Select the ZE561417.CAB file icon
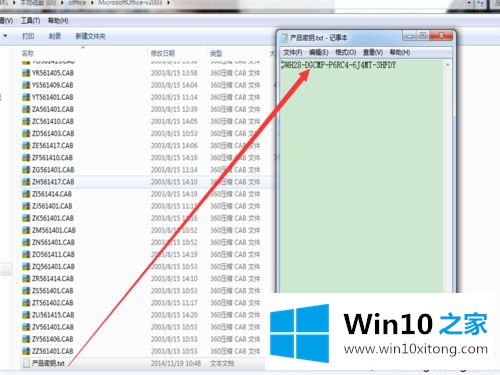The image size is (500, 375). (26, 145)
